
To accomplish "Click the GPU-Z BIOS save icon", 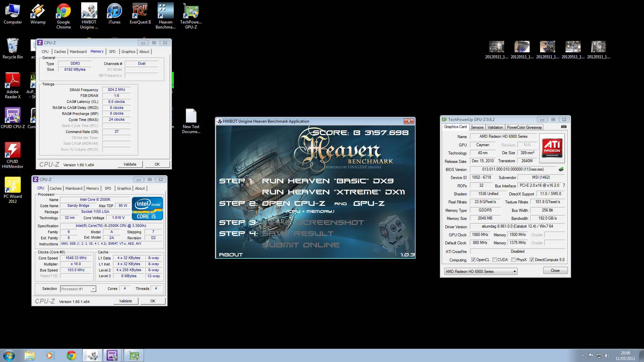I will 561,169.
